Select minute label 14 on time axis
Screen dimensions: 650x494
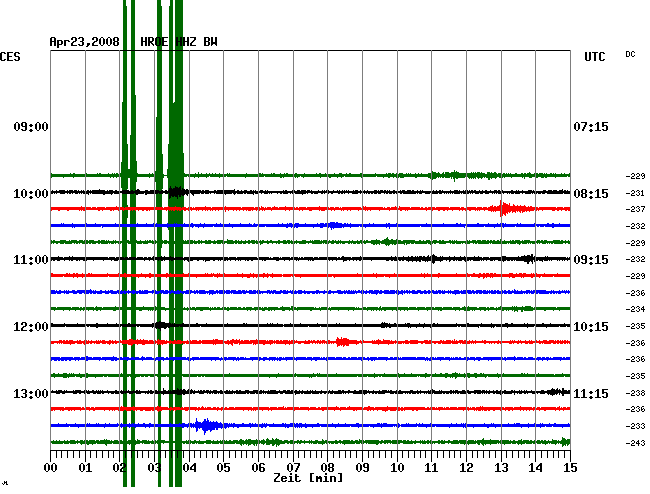pos(535,468)
